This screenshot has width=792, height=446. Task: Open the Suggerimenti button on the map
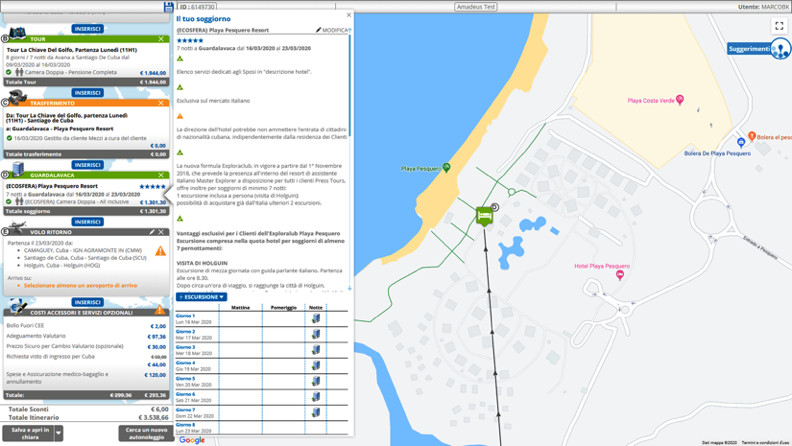[758, 49]
